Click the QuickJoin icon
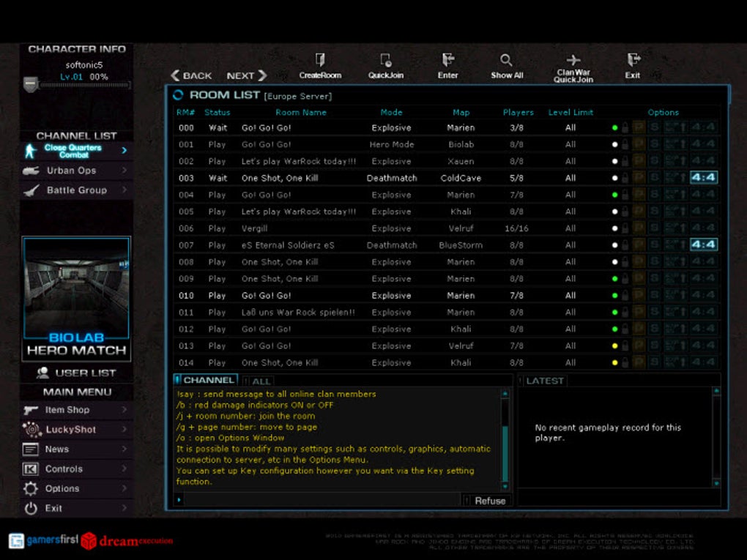 (386, 60)
